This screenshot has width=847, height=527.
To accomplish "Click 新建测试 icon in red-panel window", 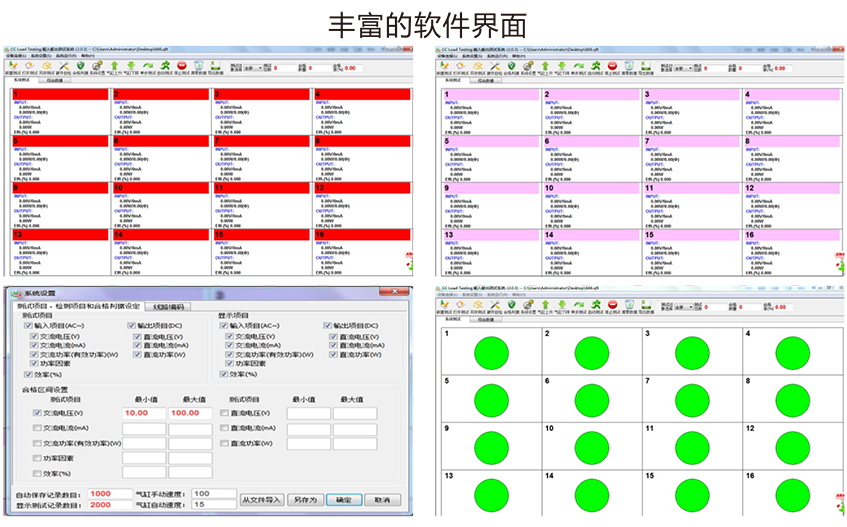I will (x=14, y=66).
